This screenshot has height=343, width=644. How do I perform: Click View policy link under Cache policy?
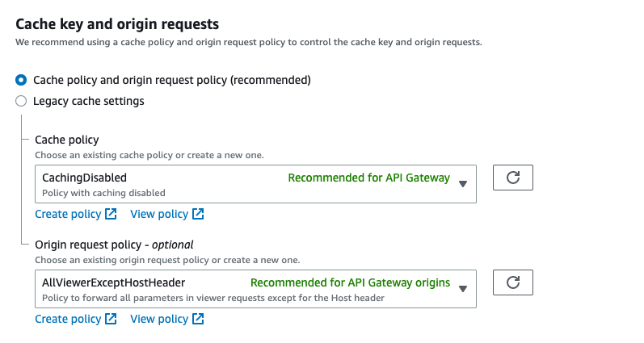click(158, 214)
